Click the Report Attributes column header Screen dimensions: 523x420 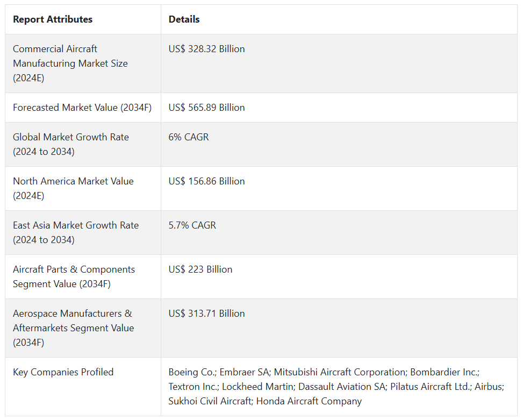[x=53, y=19]
